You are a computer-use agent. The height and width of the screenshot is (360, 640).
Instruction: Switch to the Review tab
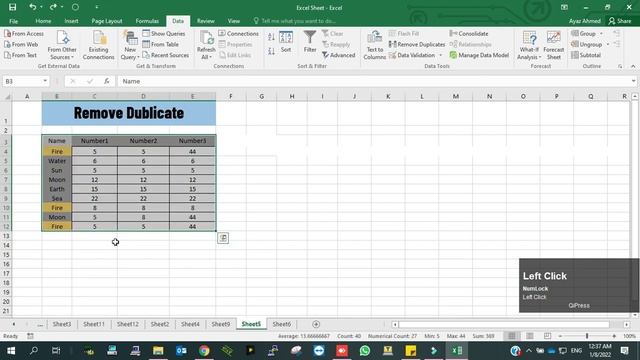pyautogui.click(x=206, y=21)
